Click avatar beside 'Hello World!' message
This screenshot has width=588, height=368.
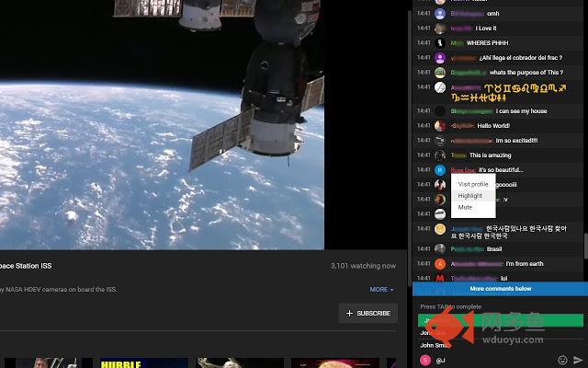[440, 125]
